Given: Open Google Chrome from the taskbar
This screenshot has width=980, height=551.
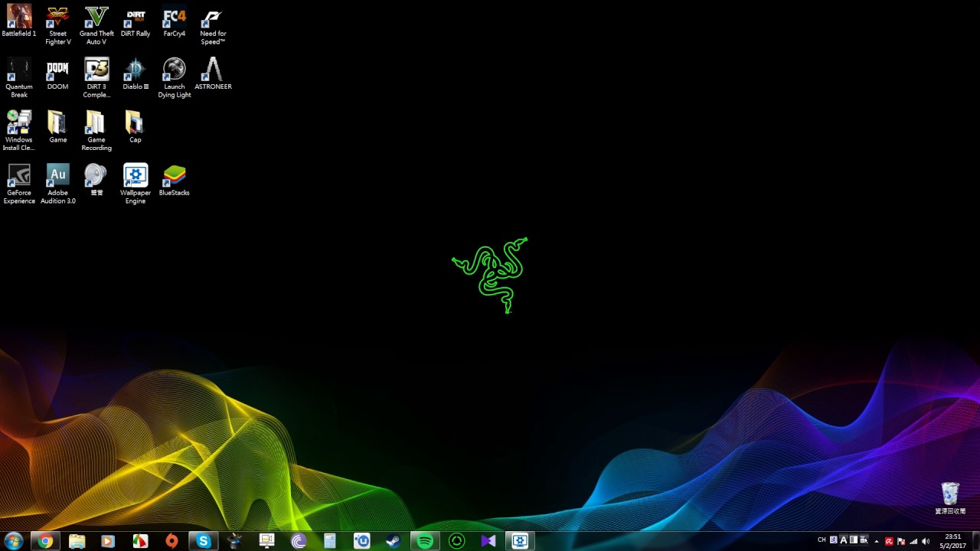Looking at the screenshot, I should 46,541.
